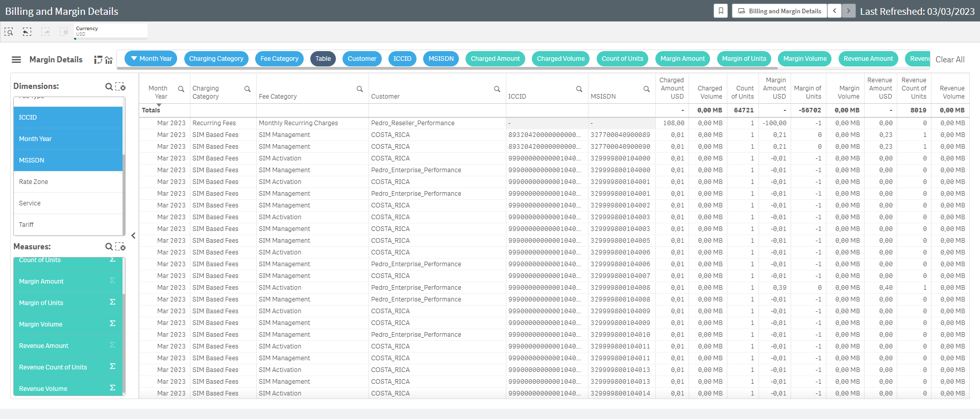Select the Table pill in the chip bar
Image resolution: width=980 pixels, height=419 pixels.
pyautogui.click(x=323, y=59)
